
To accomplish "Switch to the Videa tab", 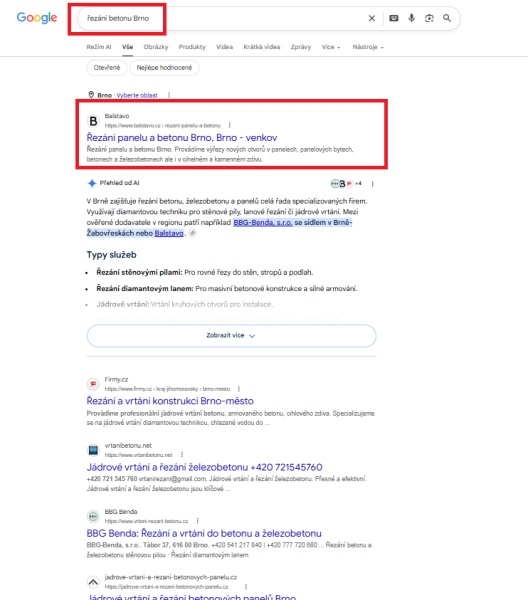I will pyautogui.click(x=224, y=47).
